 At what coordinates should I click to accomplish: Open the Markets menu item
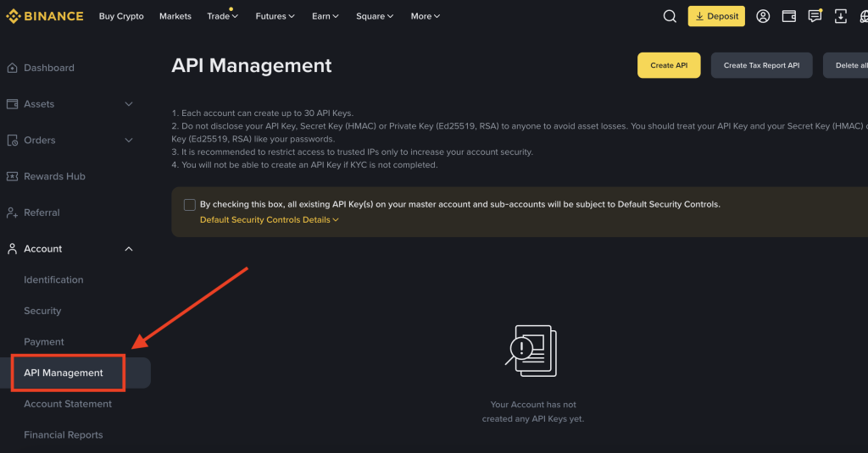pos(175,16)
